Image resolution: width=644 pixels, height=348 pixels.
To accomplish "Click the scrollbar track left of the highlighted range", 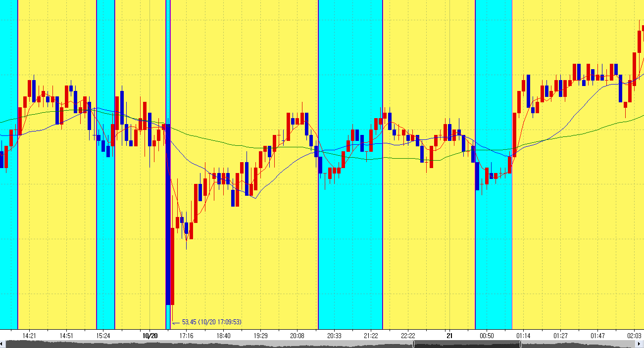I will point(208,344).
